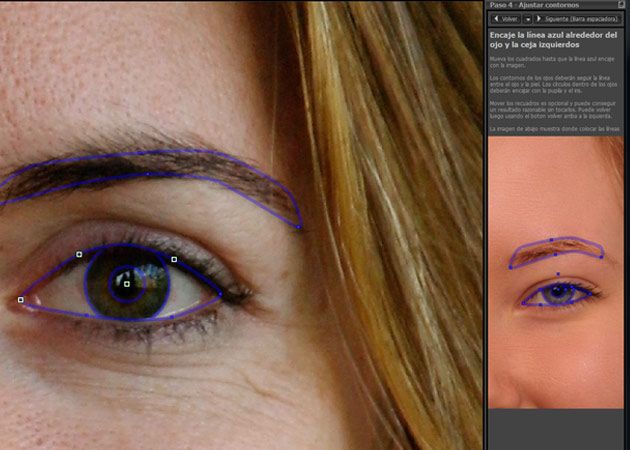The width and height of the screenshot is (630, 450).
Task: Click the lower eyelid right control point
Action: (172, 316)
